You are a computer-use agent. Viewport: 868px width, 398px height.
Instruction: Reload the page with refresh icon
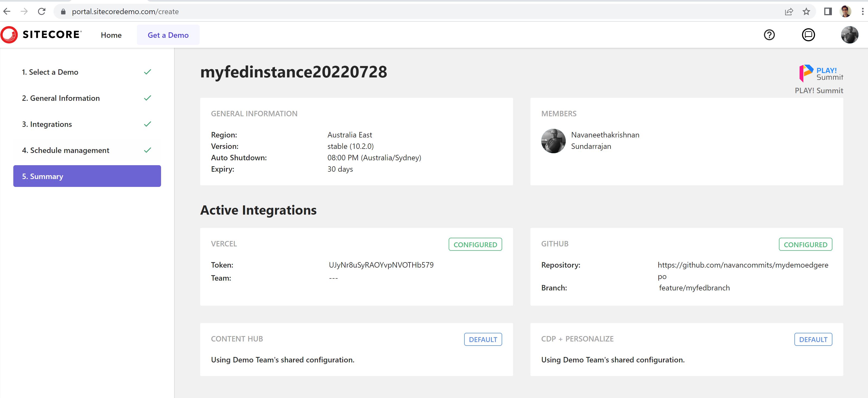tap(42, 11)
